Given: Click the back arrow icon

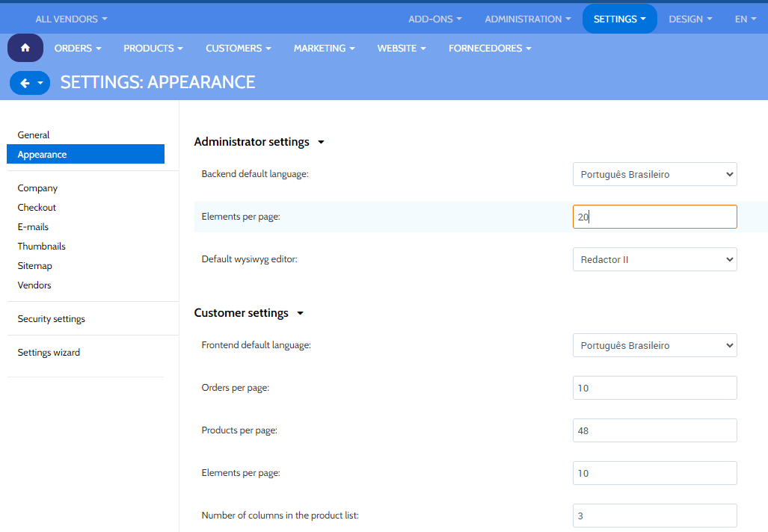Looking at the screenshot, I should click(25, 83).
